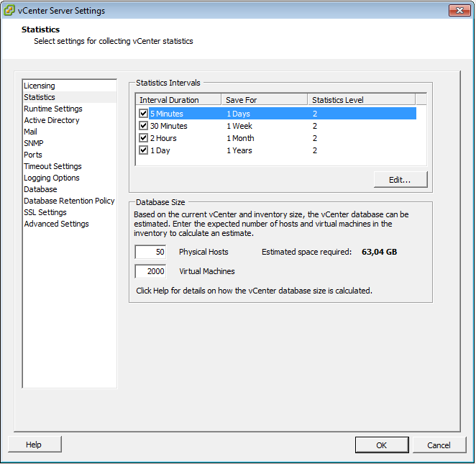
Task: Go to Runtime Settings
Action: click(x=53, y=109)
